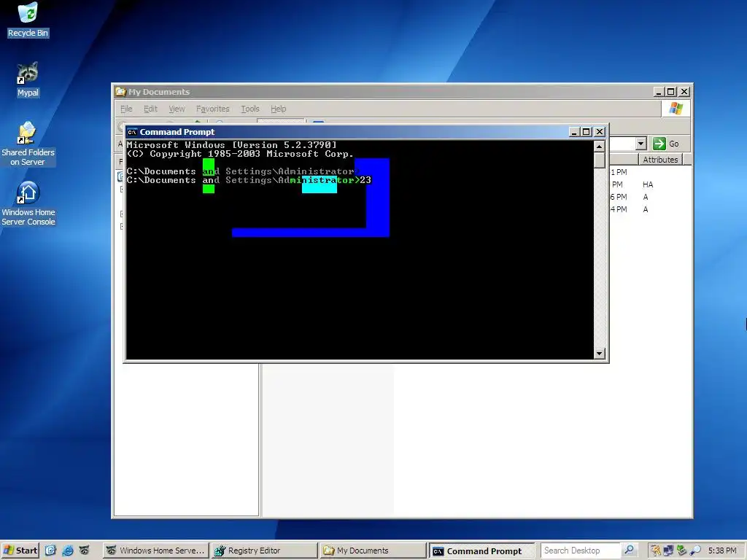
Task: Open the Edit menu in My Documents
Action: [x=150, y=109]
